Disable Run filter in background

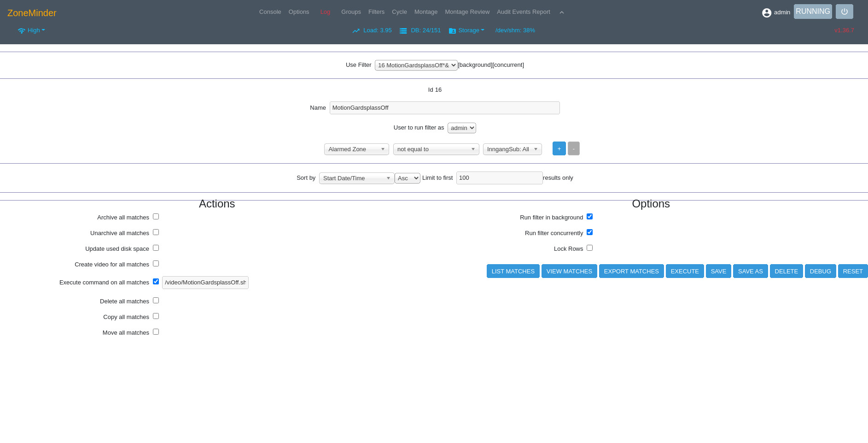(589, 216)
